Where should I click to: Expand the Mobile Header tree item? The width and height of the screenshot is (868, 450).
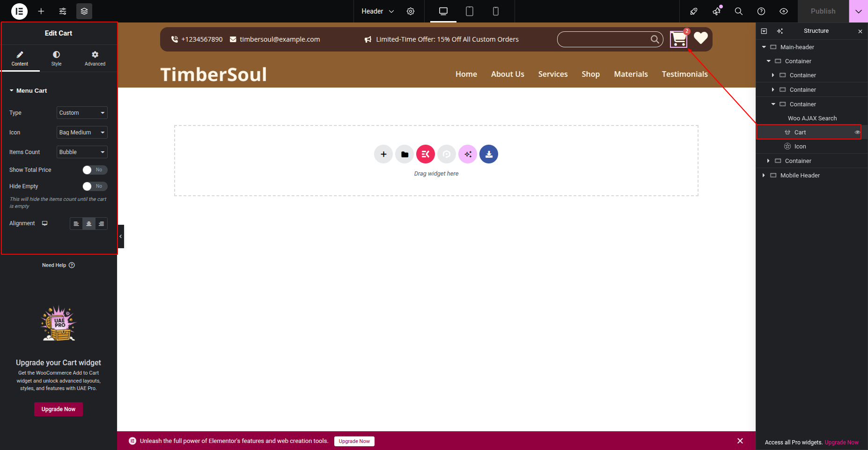point(764,175)
